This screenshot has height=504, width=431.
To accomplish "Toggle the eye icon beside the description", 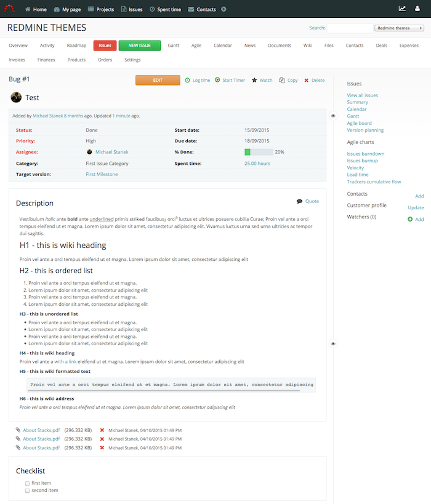I will (x=333, y=343).
